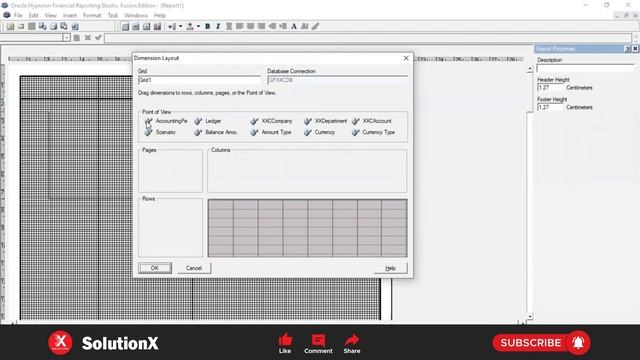Click the Columns drop area
Screen dimensions: 640x360
pos(307,171)
